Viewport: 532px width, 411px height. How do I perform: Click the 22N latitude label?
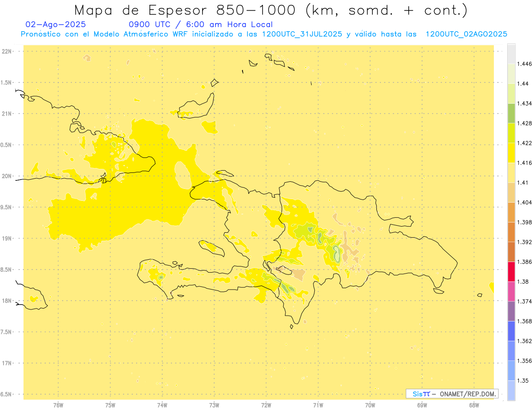[6, 51]
